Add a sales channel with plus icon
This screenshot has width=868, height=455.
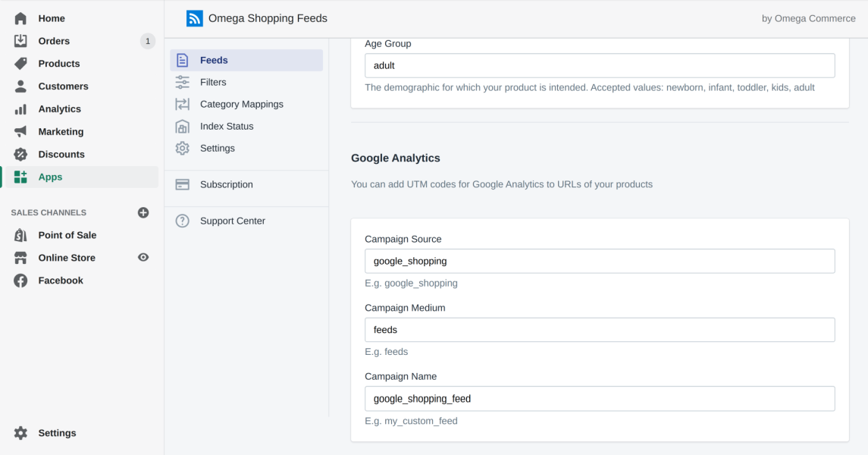click(143, 212)
